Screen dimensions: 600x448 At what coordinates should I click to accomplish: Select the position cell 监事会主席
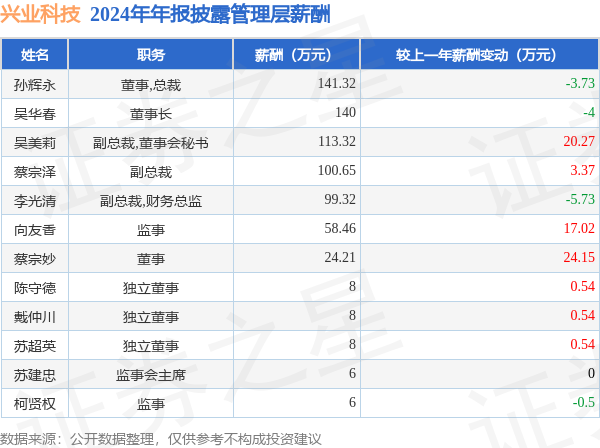[x=151, y=375]
